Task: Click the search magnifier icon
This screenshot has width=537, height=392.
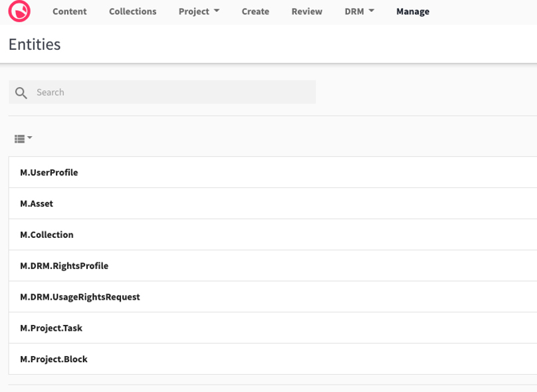Action: pyautogui.click(x=21, y=92)
